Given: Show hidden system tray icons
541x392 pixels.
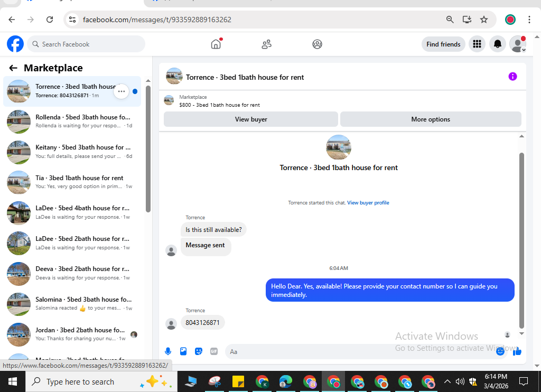Looking at the screenshot, I should click(447, 381).
